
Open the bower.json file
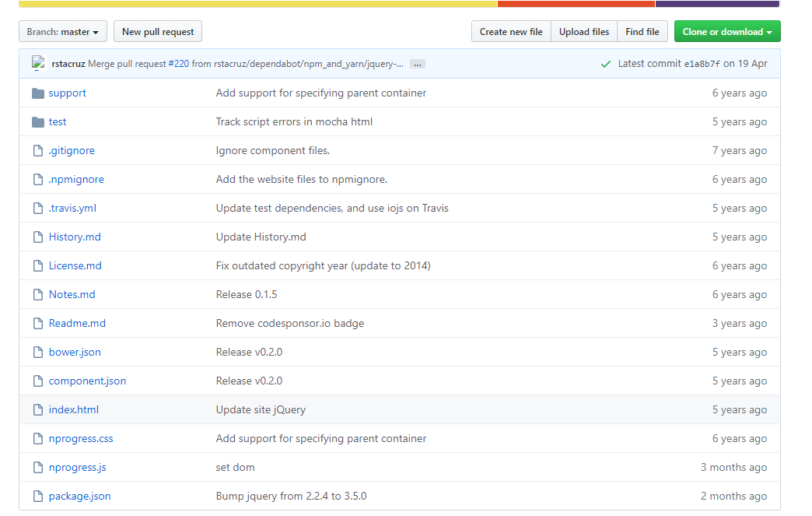(75, 353)
